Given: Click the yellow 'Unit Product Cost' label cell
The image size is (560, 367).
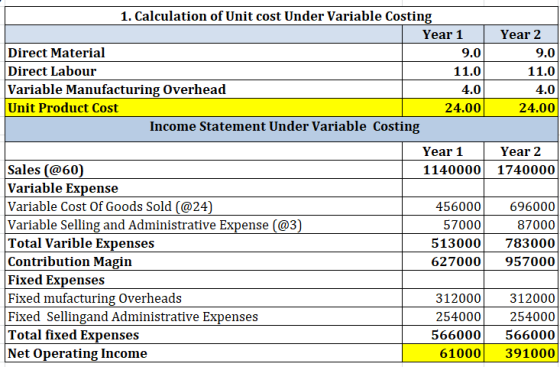Looking at the screenshot, I should (204, 108).
